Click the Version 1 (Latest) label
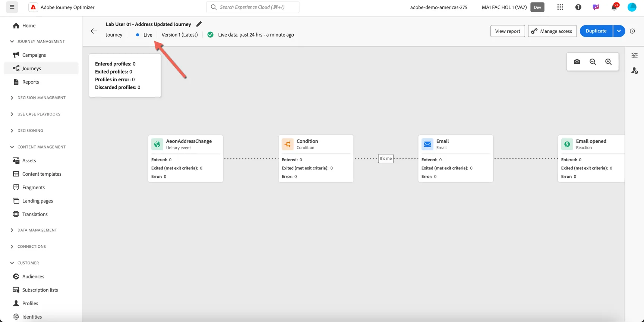The image size is (644, 322). click(180, 35)
